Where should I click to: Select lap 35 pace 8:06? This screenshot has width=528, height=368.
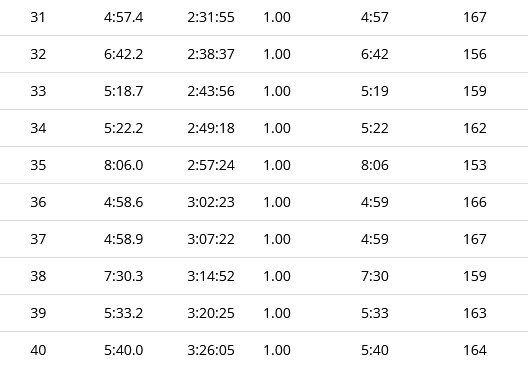point(375,165)
